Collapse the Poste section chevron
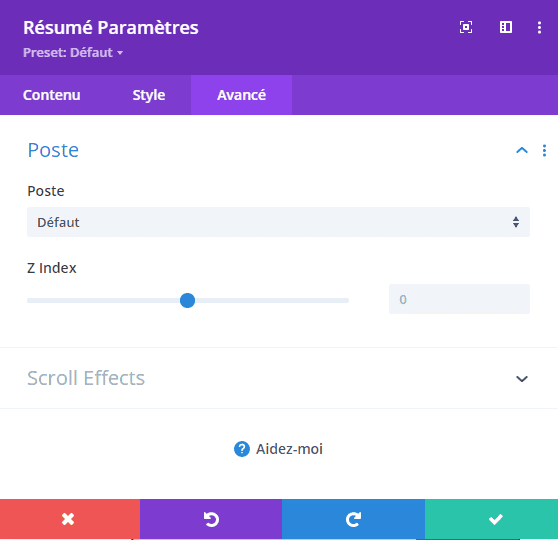Viewport: 558px width, 540px height. (x=522, y=151)
